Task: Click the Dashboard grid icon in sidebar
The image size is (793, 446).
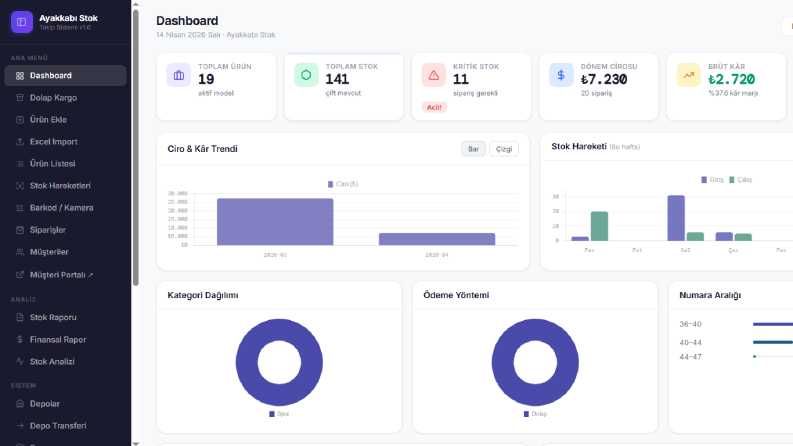Action: [x=20, y=76]
